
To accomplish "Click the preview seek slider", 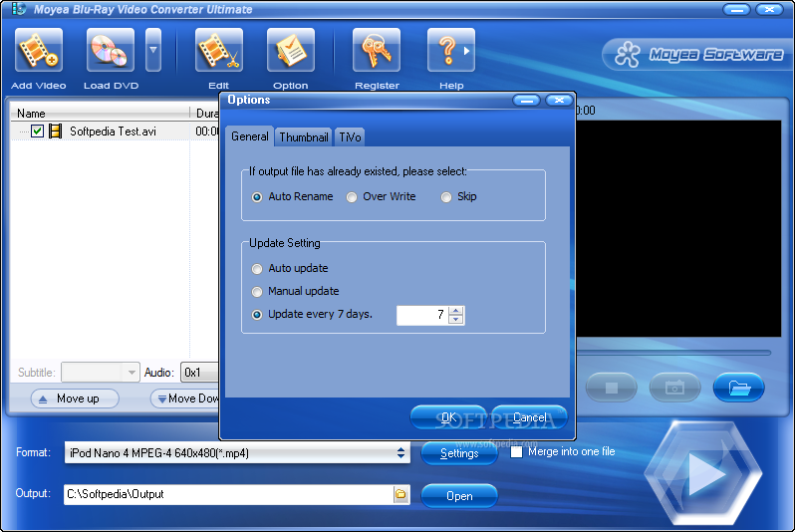I will coord(674,353).
